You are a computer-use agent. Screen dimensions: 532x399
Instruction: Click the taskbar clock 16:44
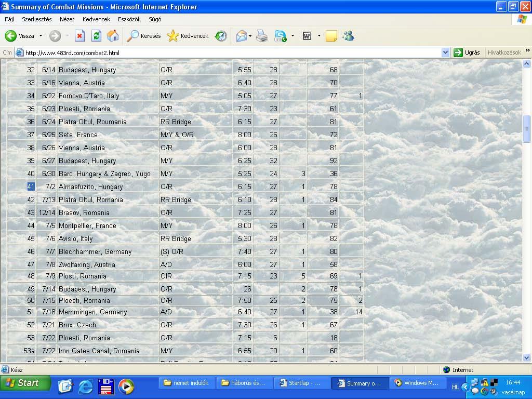pos(513,382)
